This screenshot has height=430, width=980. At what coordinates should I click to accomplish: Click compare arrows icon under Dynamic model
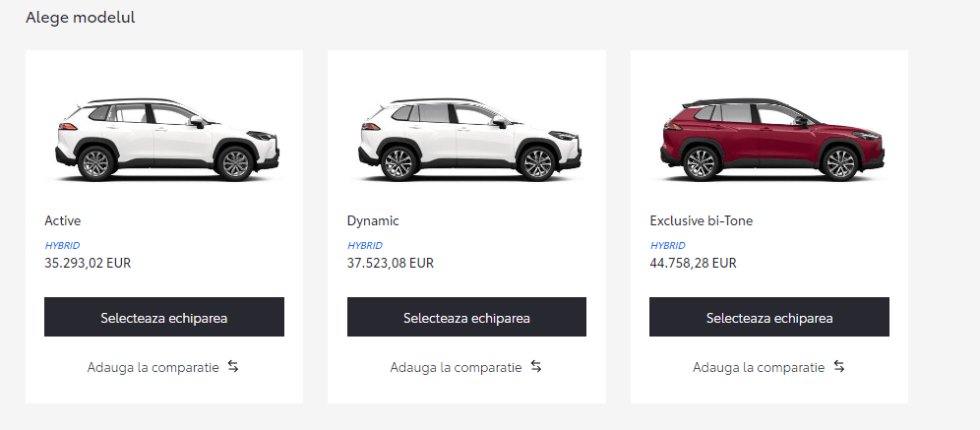click(x=536, y=367)
